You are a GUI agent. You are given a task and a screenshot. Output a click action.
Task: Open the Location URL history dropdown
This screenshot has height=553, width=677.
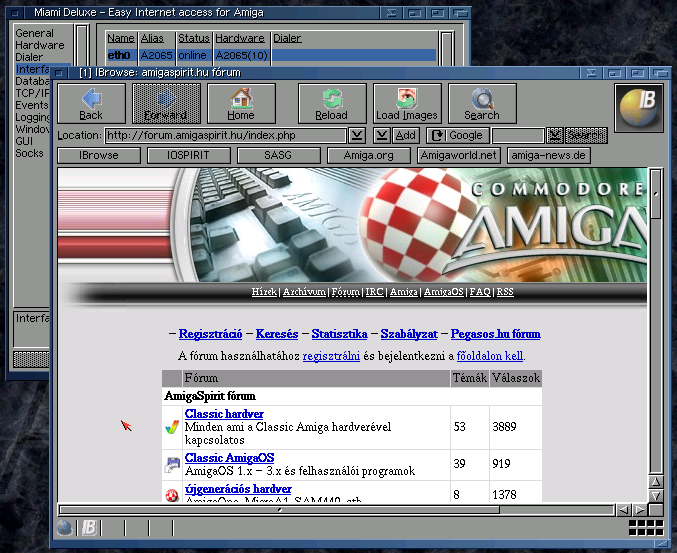357,135
